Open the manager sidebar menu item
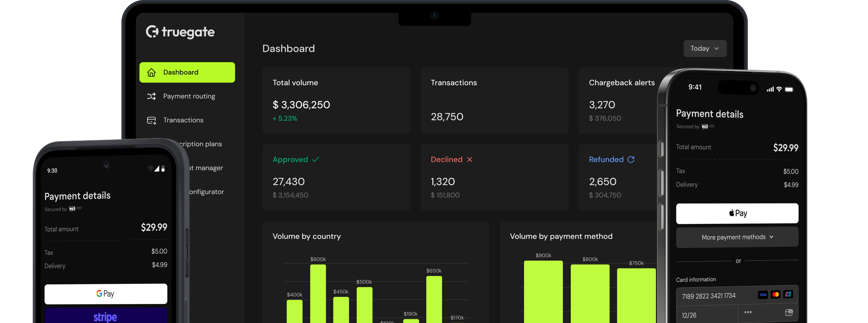The image size is (868, 323). tap(206, 168)
